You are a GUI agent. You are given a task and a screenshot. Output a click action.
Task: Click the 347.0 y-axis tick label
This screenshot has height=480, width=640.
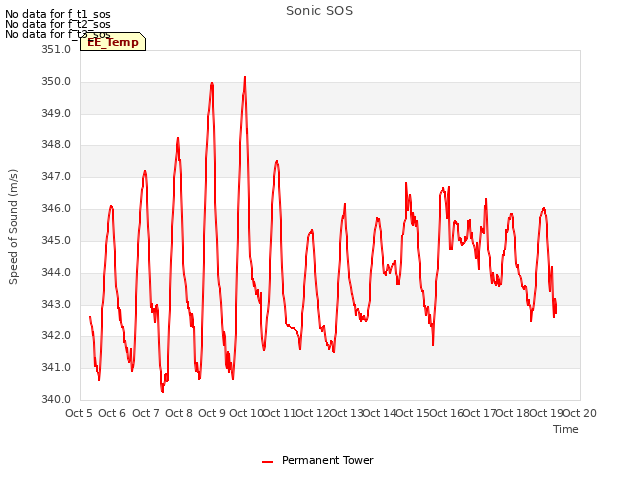coord(56,177)
